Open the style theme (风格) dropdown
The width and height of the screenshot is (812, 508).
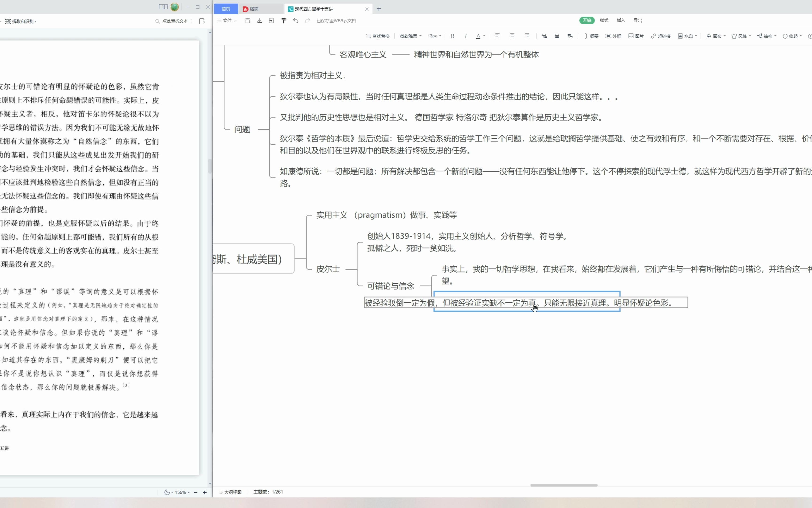tap(741, 36)
